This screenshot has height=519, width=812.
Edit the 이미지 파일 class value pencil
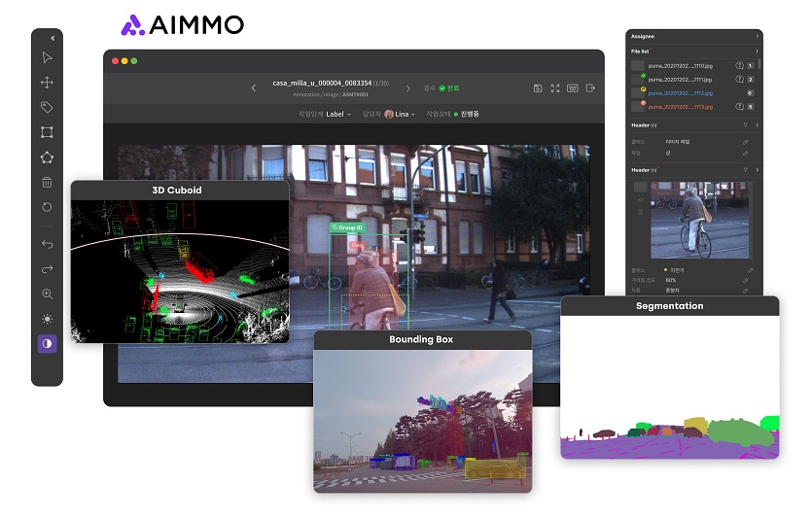click(746, 142)
